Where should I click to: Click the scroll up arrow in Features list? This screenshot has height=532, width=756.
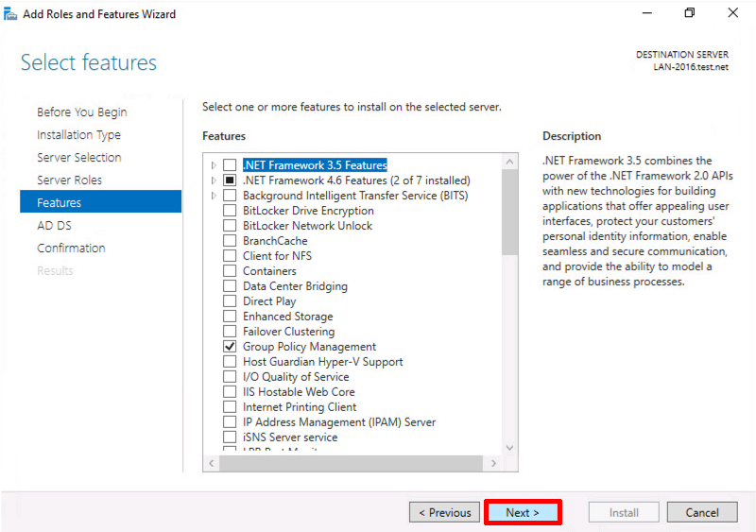tap(509, 163)
